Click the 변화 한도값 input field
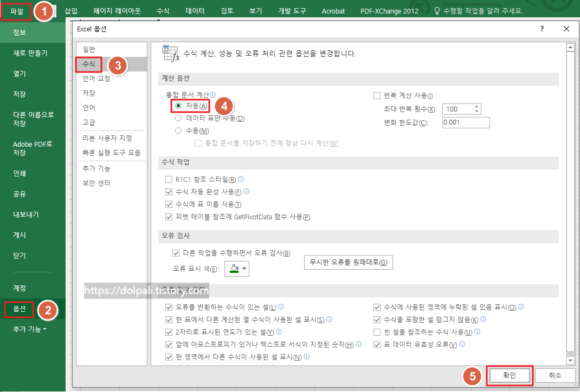Viewport: 580px width, 392px height. [x=465, y=122]
